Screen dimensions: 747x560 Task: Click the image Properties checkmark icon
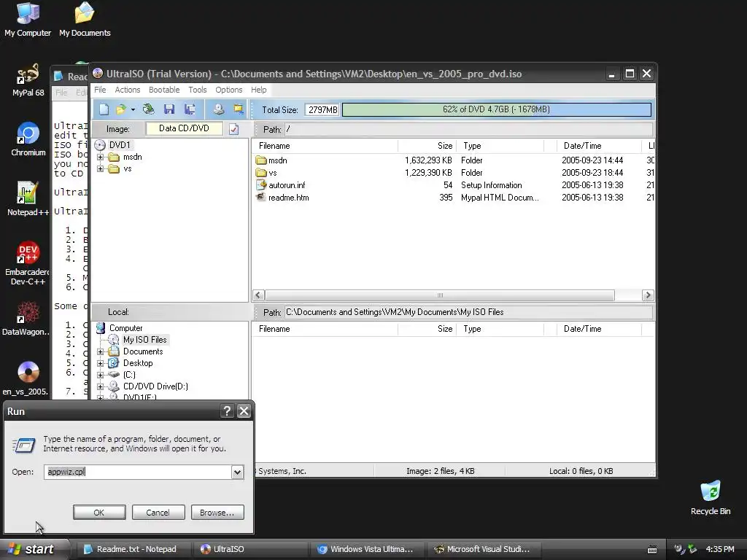[x=234, y=129]
